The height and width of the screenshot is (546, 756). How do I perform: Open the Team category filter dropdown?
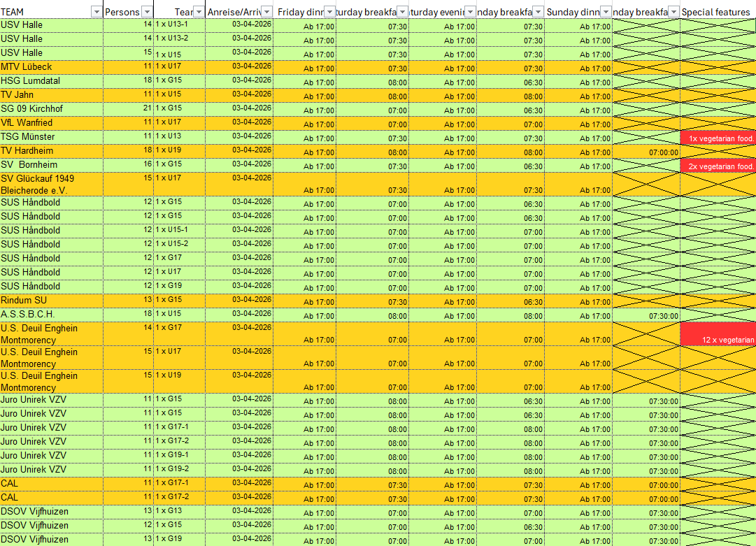click(x=199, y=11)
